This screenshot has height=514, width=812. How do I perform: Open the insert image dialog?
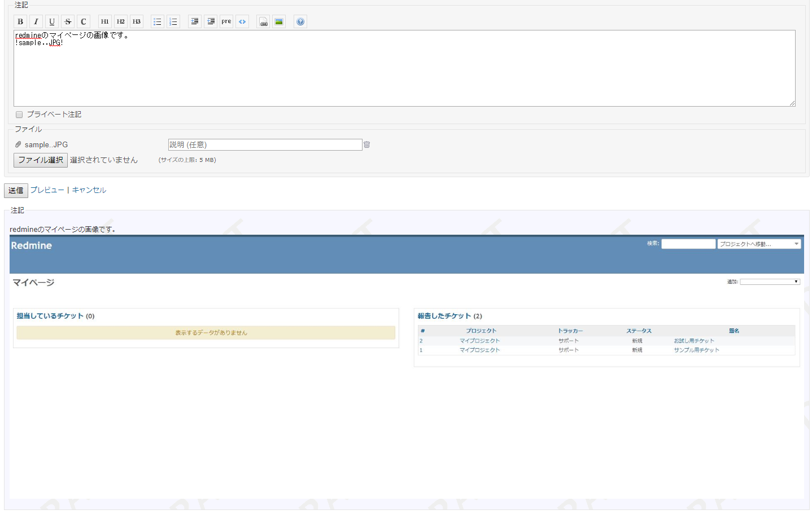(x=278, y=21)
